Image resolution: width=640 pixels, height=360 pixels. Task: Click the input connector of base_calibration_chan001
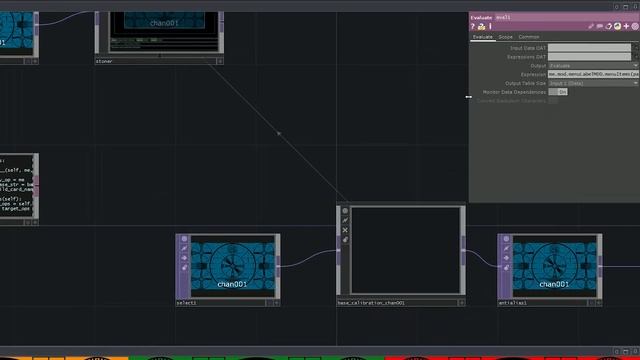tap(338, 250)
